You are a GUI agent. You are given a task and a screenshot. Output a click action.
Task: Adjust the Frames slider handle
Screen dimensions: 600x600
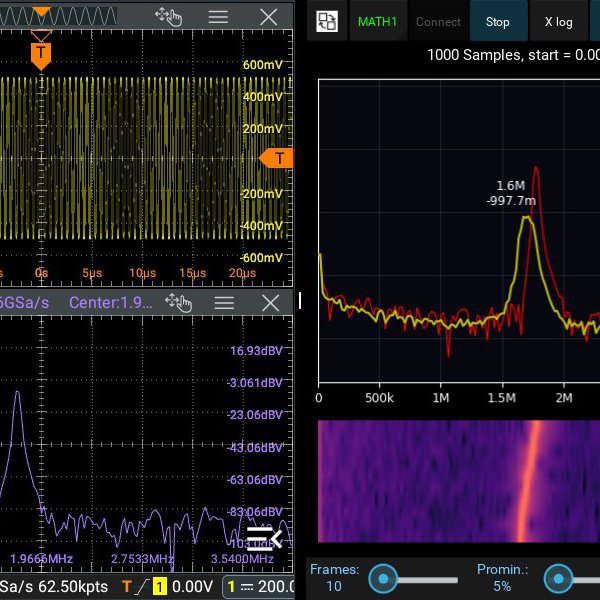point(383,579)
